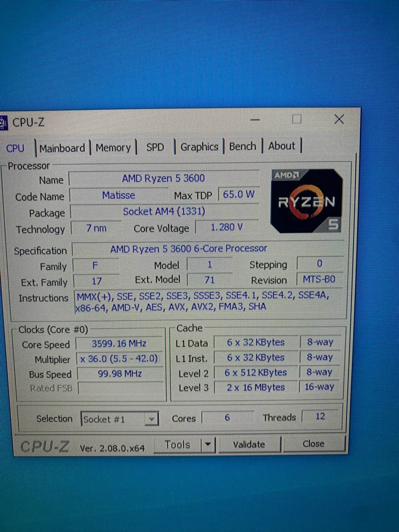The height and width of the screenshot is (532, 399).
Task: Expand the Tools dropdown arrow
Action: click(x=209, y=444)
